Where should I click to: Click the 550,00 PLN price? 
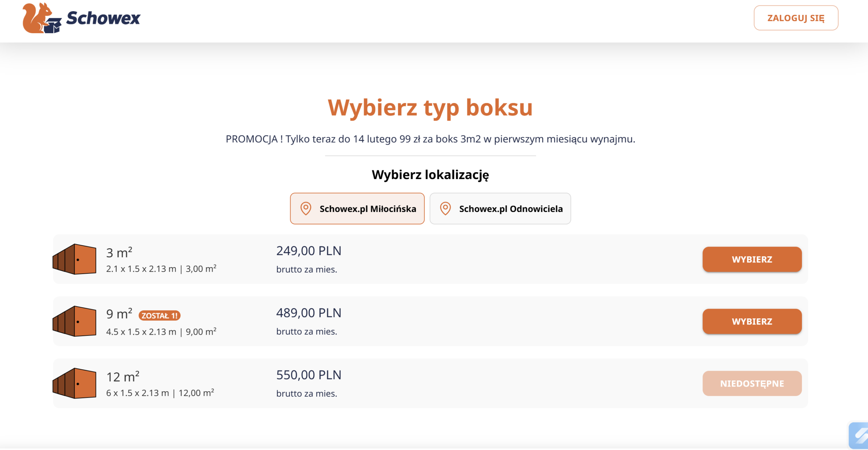[309, 375]
